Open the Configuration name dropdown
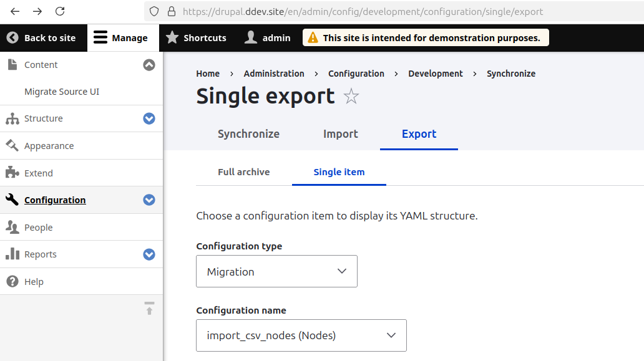The image size is (644, 361). (301, 335)
